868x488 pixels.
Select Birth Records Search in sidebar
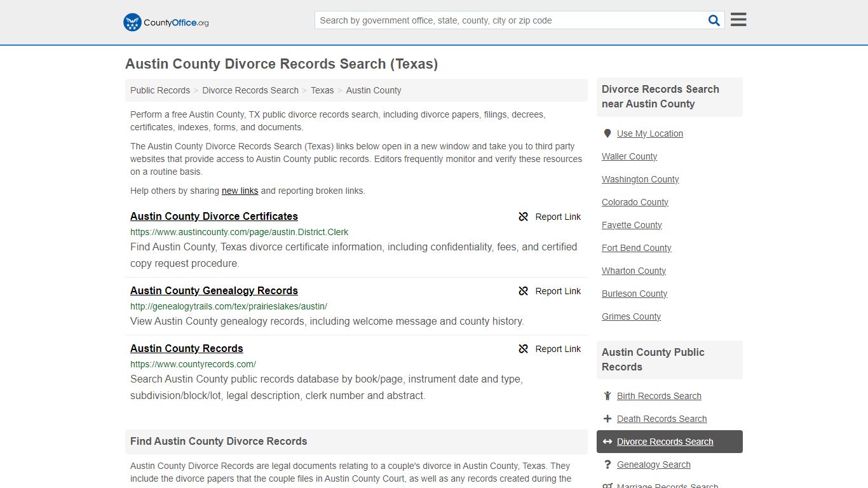coord(659,396)
